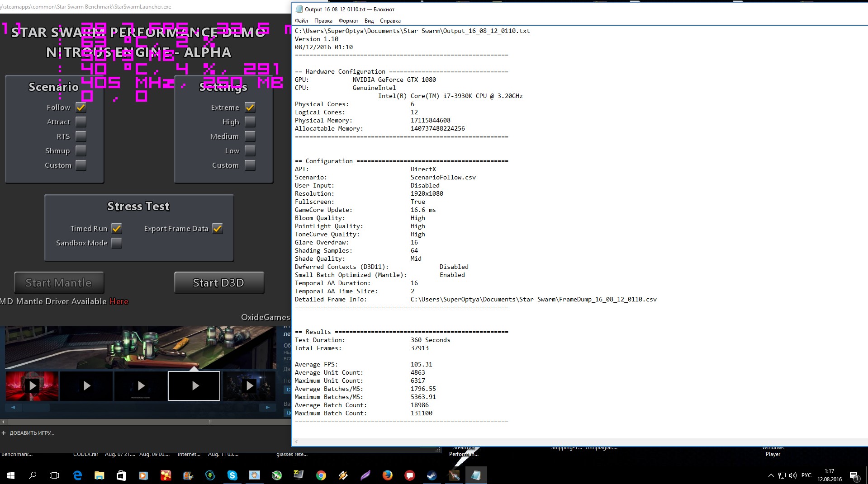Check the High settings option
The image size is (868, 484).
250,122
